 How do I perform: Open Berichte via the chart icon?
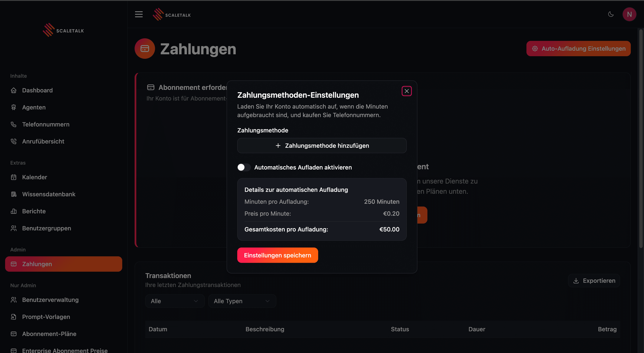14,211
